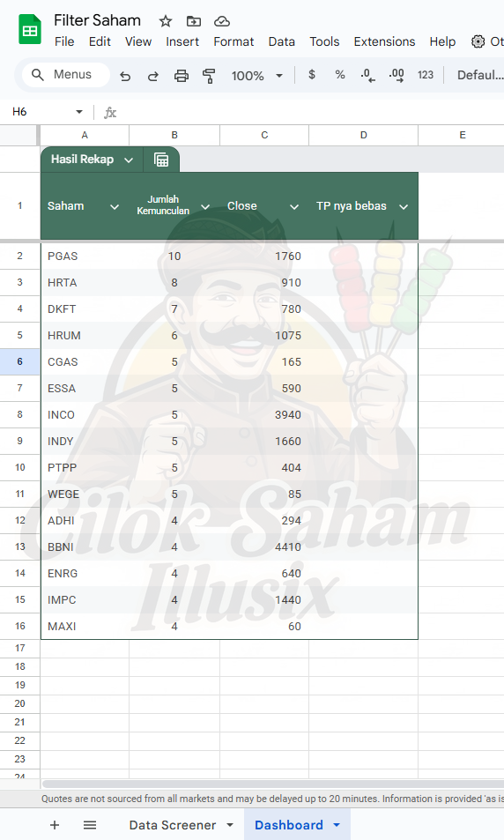The height and width of the screenshot is (840, 504).
Task: Open the Name box dropdown arrow
Action: tap(79, 112)
